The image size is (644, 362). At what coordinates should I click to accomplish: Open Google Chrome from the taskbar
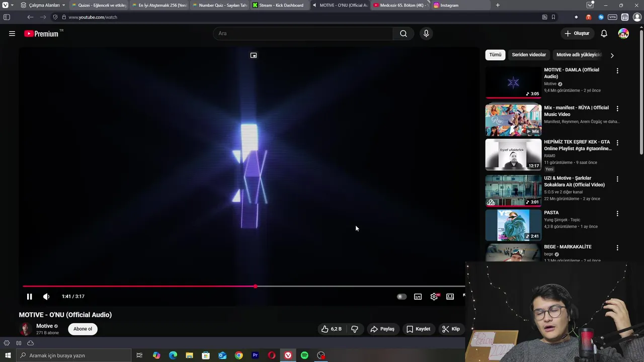point(238,355)
